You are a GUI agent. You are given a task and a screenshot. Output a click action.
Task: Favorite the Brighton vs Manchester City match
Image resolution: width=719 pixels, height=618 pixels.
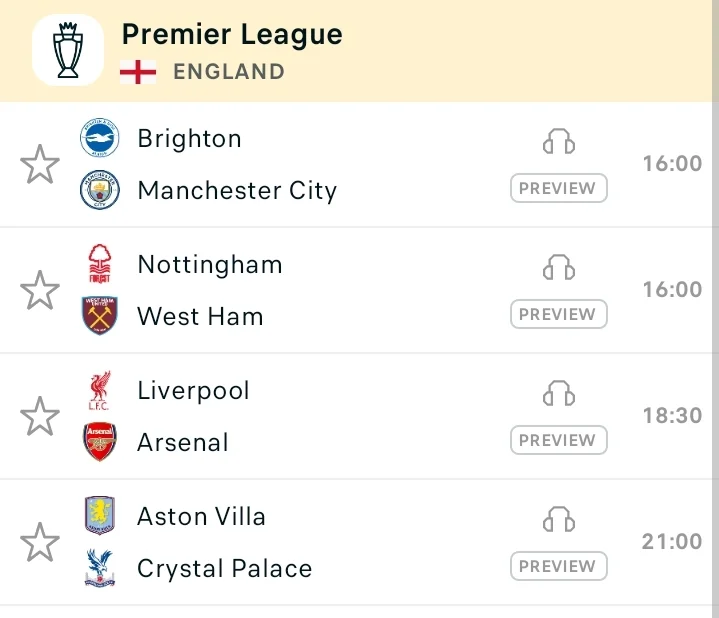[x=40, y=164]
